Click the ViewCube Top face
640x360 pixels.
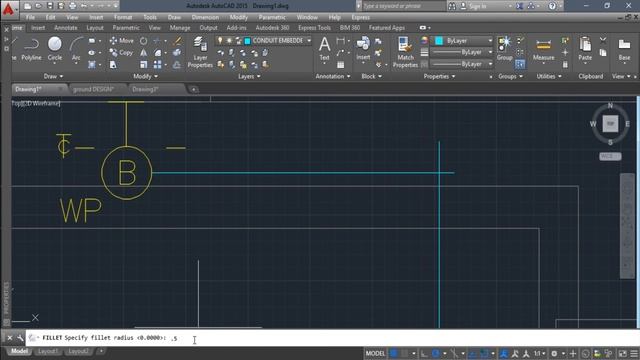[610, 123]
